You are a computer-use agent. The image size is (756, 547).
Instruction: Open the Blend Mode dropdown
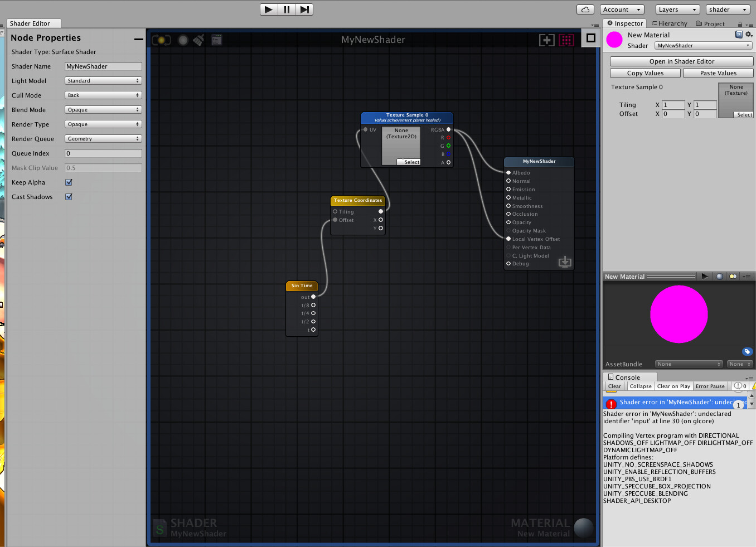coord(103,109)
